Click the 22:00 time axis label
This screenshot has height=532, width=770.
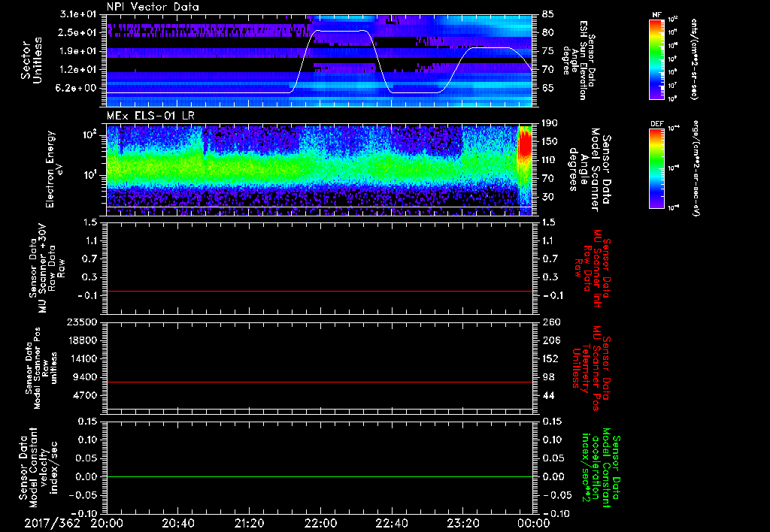point(320,522)
